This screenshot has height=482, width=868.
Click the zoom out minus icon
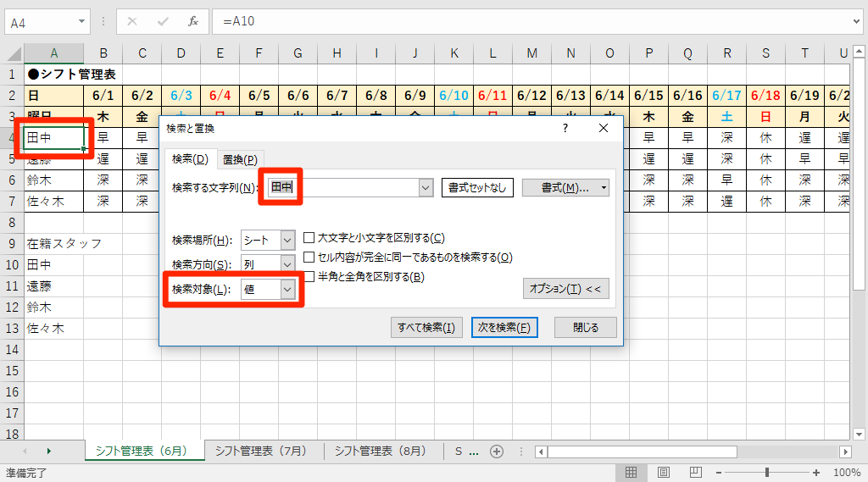click(x=719, y=473)
